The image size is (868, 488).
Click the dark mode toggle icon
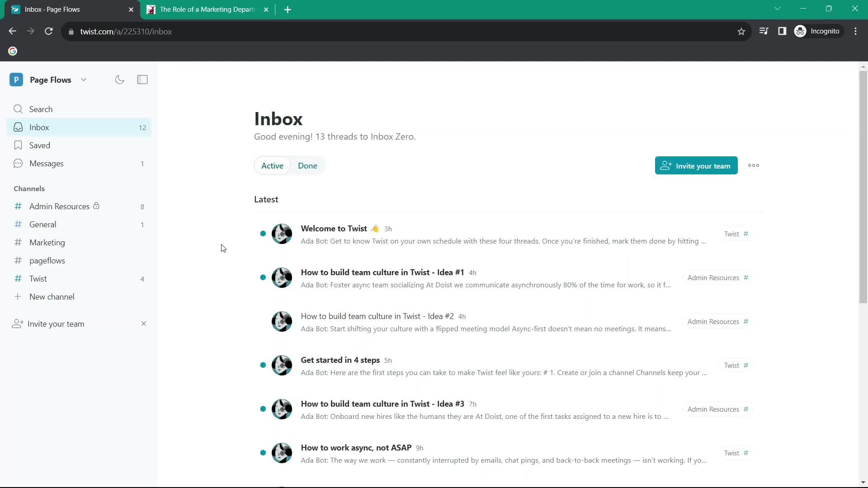point(120,80)
